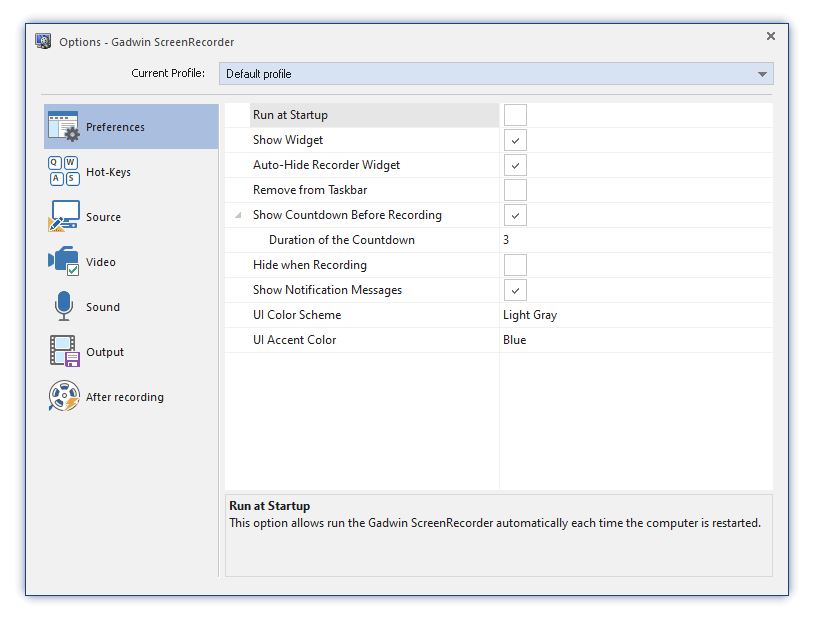
Task: Change the UI Accent Color value Blue
Action: pyautogui.click(x=635, y=340)
